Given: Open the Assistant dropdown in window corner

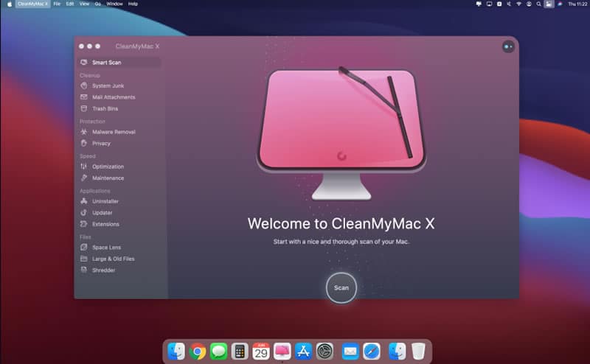Looking at the screenshot, I should click(508, 46).
